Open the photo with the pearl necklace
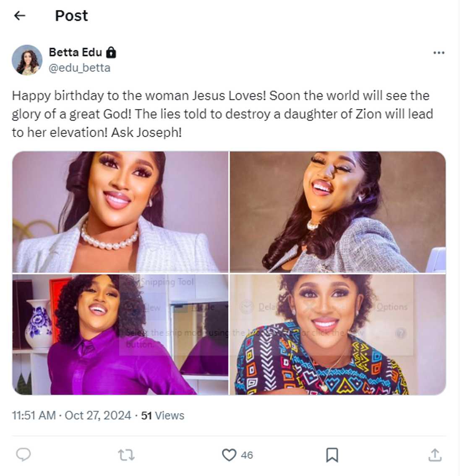Screen dimensions: 470x476 pos(120,212)
